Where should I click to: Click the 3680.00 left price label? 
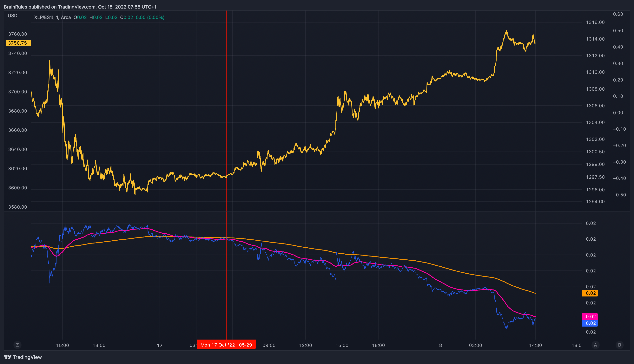[17, 111]
